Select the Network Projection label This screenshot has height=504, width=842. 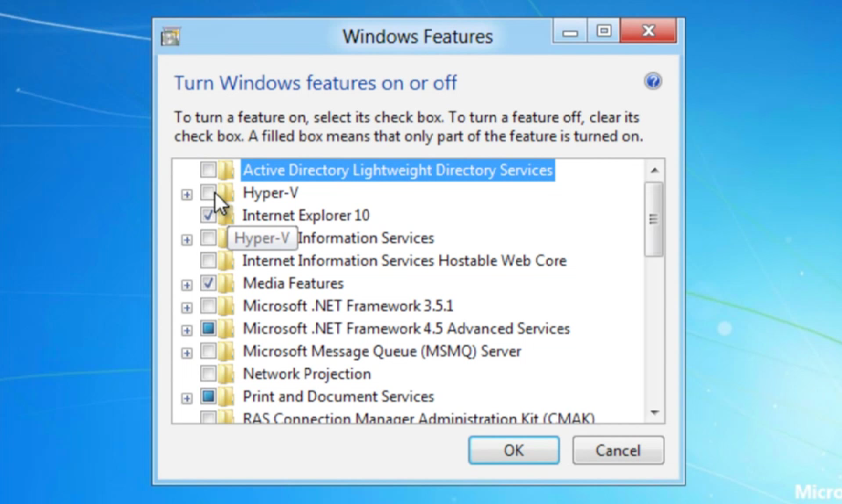306,373
